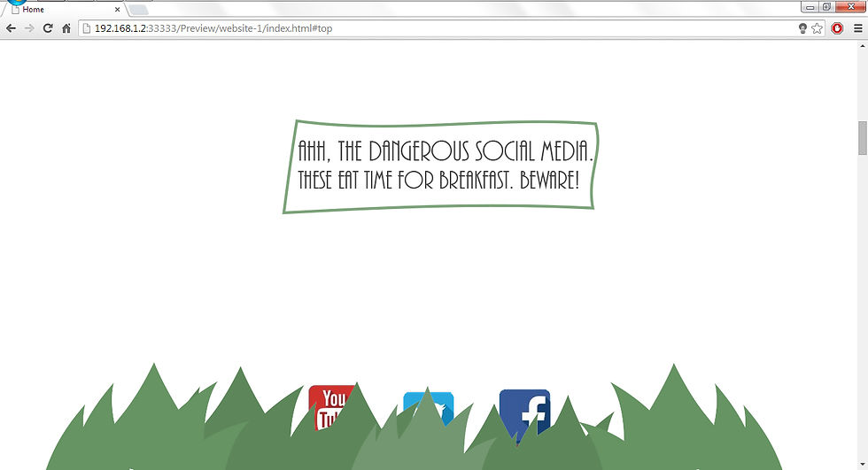This screenshot has height=470, width=868.
Task: Click the 'Ahh, the dangerous social media.' text
Action: 446,151
